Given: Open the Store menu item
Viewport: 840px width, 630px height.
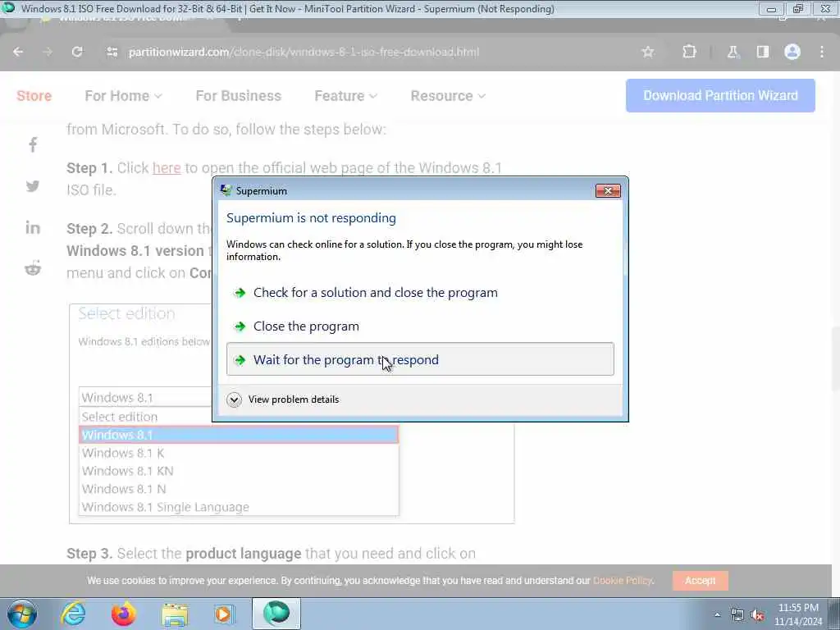Looking at the screenshot, I should [34, 96].
